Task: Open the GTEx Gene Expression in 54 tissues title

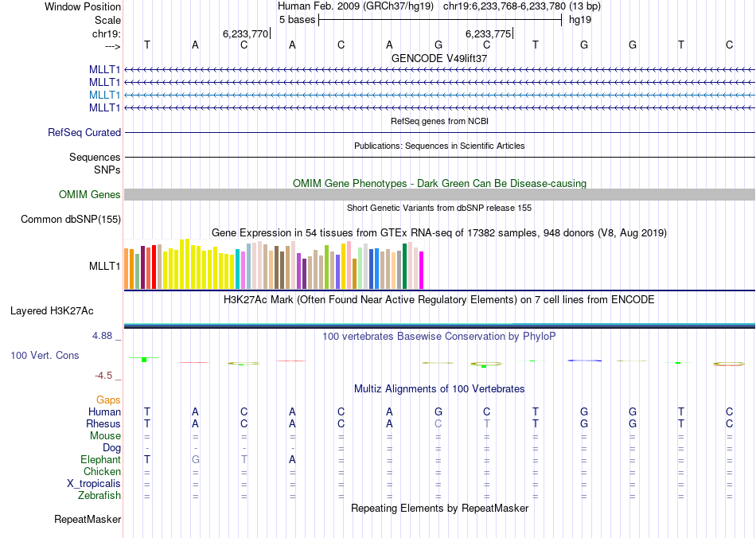Action: 439,233
